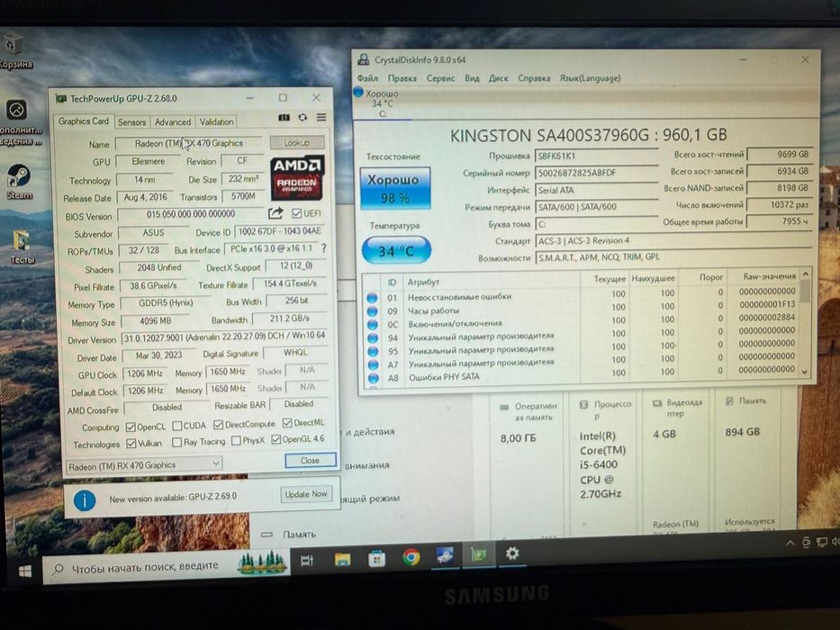Open Settings gear on the taskbar
Viewport: 840px width, 630px height.
click(x=512, y=553)
